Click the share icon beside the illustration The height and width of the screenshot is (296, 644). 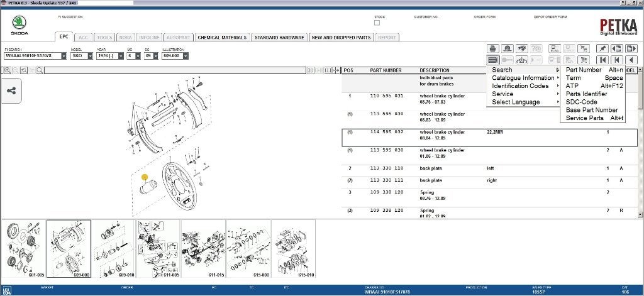click(11, 90)
